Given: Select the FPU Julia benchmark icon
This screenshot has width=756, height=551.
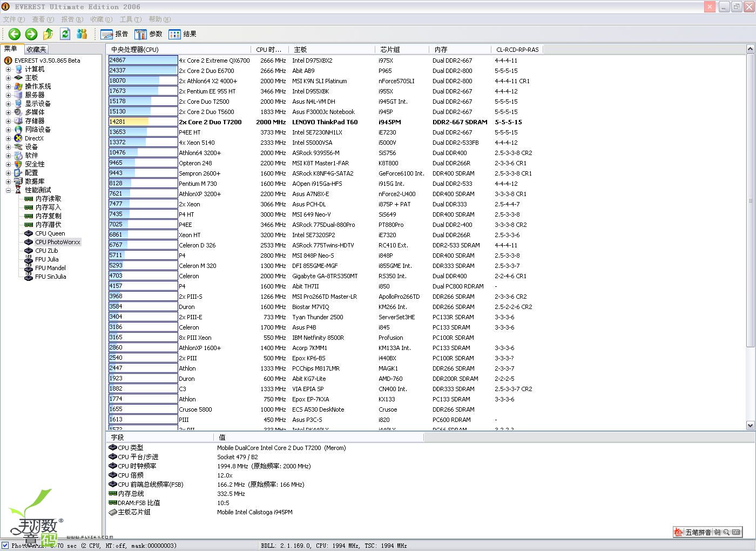Looking at the screenshot, I should click(29, 259).
